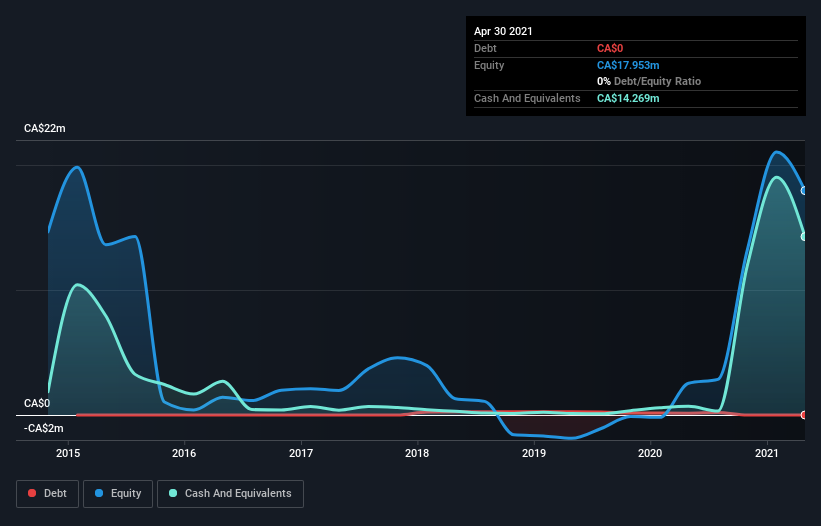Click the CA$17.953m equity value
The width and height of the screenshot is (821, 526).
coord(628,65)
